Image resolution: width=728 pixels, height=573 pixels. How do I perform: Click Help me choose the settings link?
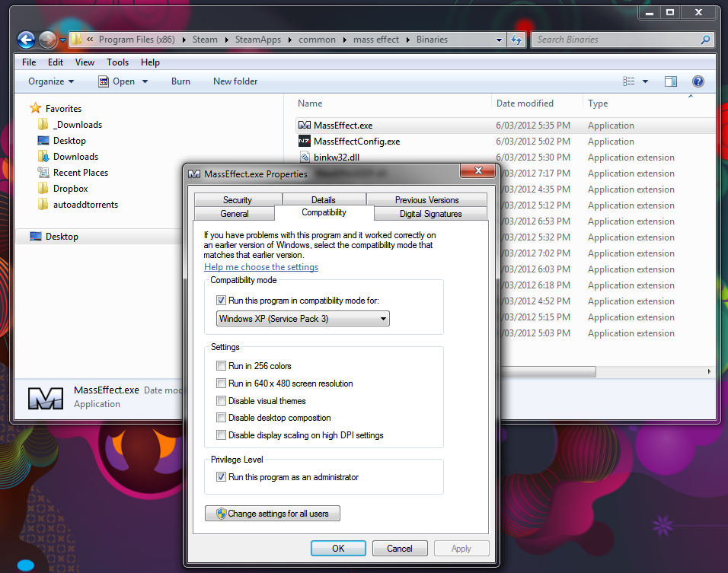[x=261, y=267]
